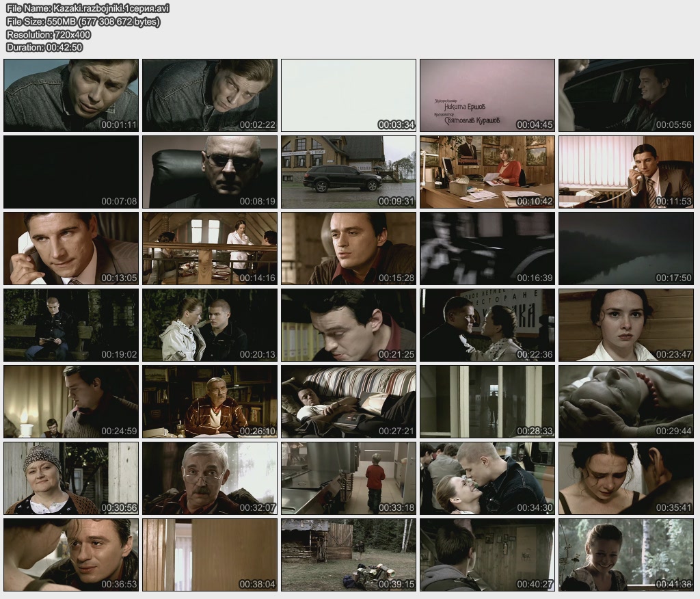Click the black frame at 00:07:08
The height and width of the screenshot is (599, 700).
pyautogui.click(x=71, y=172)
